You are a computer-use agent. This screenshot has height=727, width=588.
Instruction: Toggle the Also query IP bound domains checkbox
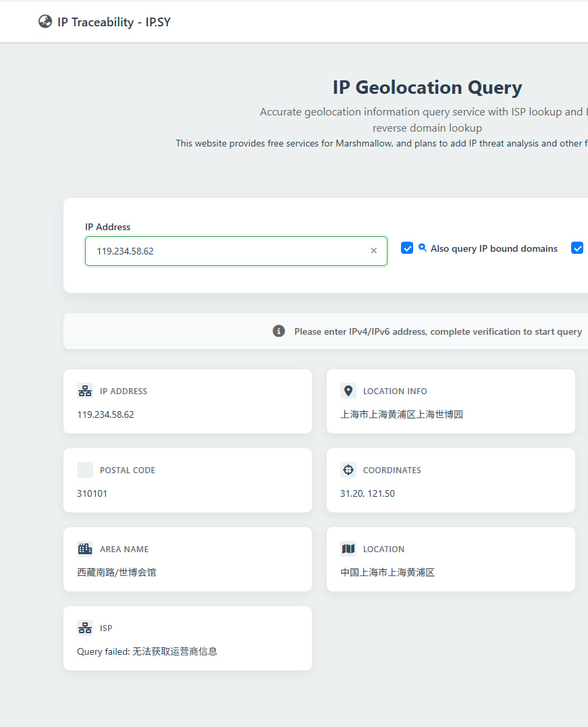tap(407, 248)
